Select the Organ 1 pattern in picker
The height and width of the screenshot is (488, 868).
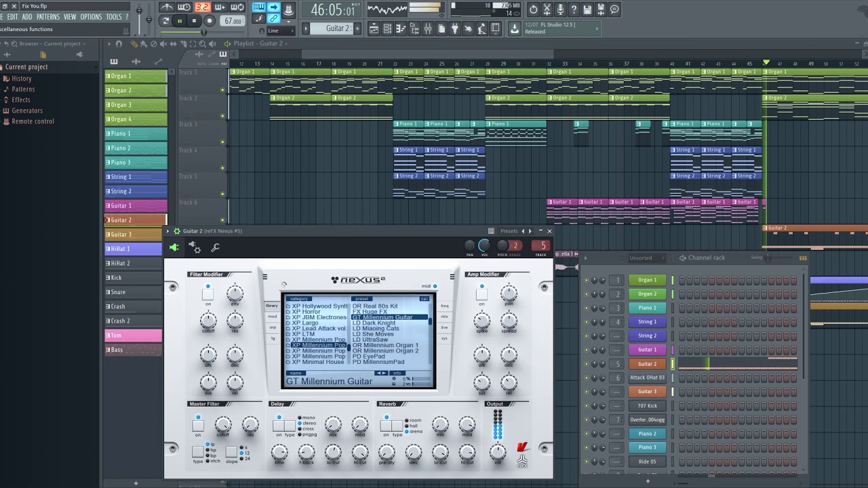pyautogui.click(x=136, y=77)
